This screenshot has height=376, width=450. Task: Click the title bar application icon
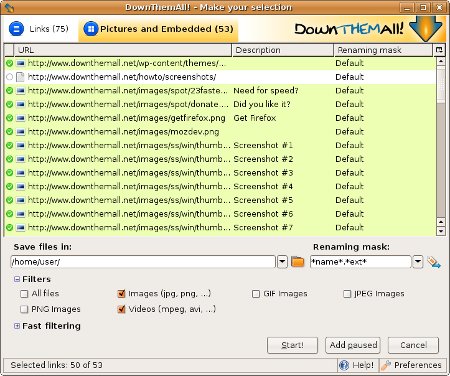pyautogui.click(x=9, y=7)
